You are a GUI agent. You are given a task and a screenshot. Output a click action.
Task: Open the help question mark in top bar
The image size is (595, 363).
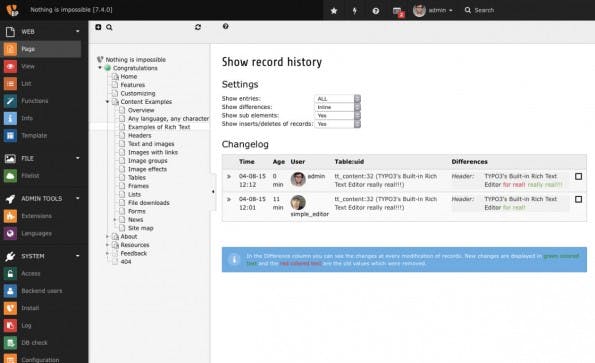(x=376, y=11)
